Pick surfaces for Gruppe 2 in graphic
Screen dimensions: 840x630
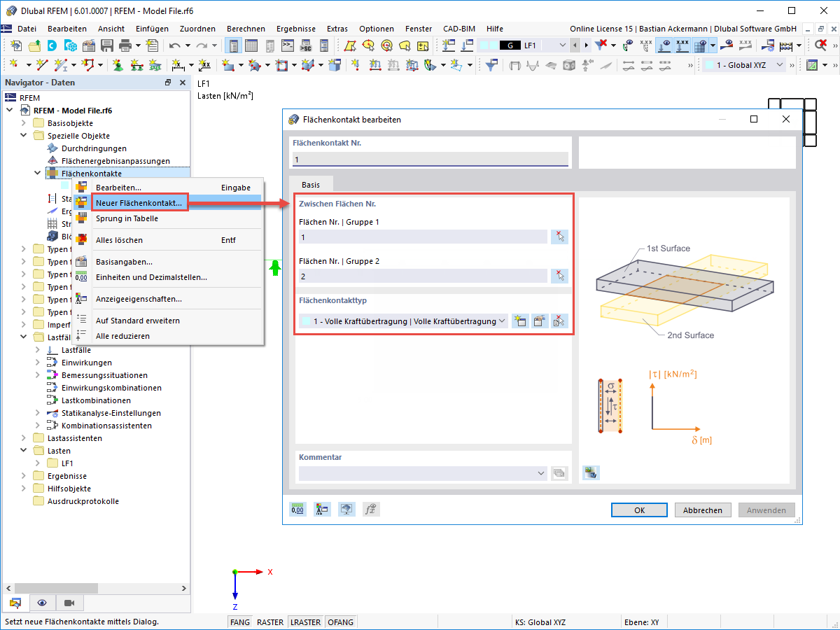[559, 276]
